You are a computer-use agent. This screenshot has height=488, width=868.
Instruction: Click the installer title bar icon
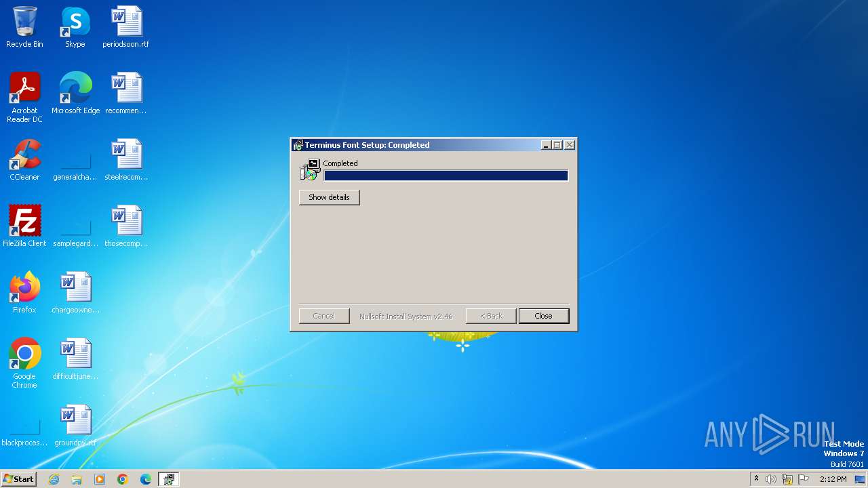(x=298, y=145)
